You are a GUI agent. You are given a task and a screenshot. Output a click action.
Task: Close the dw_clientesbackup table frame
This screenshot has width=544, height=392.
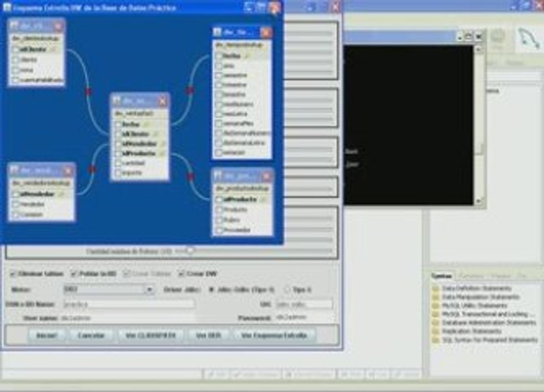(58, 26)
